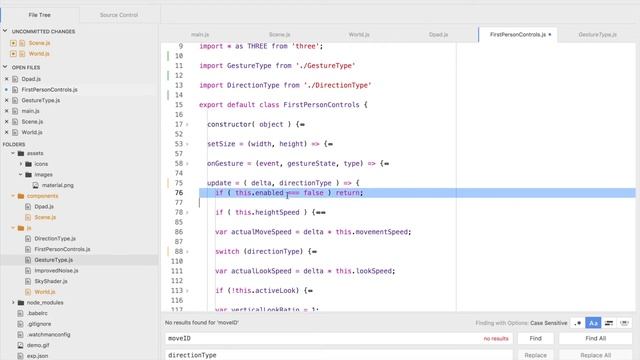640x360 pixels.
Task: Toggle the regex search option button
Action: 578,323
